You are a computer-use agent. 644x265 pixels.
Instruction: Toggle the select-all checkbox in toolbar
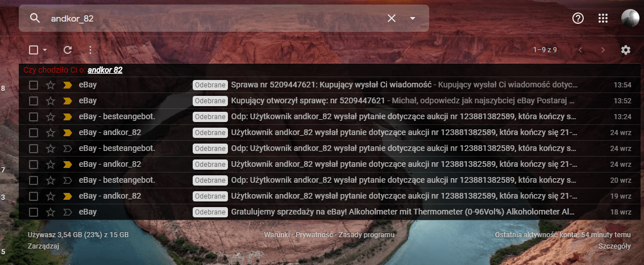point(34,50)
